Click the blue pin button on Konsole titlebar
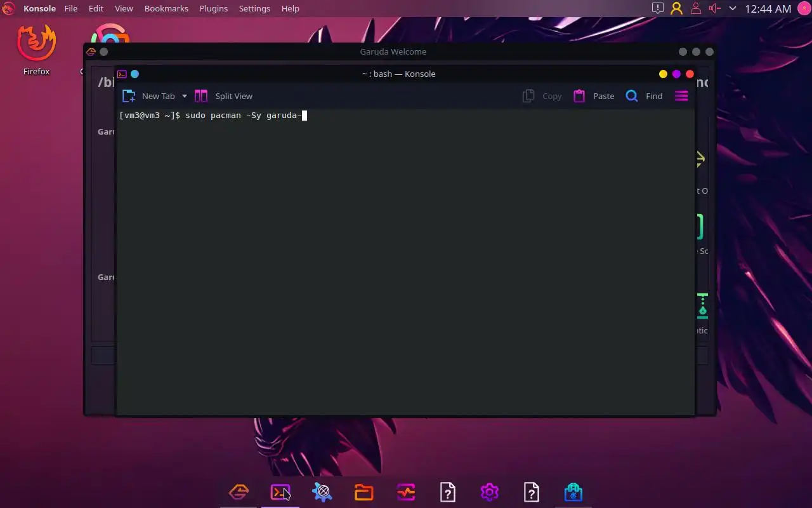Image resolution: width=812 pixels, height=508 pixels. (x=134, y=74)
